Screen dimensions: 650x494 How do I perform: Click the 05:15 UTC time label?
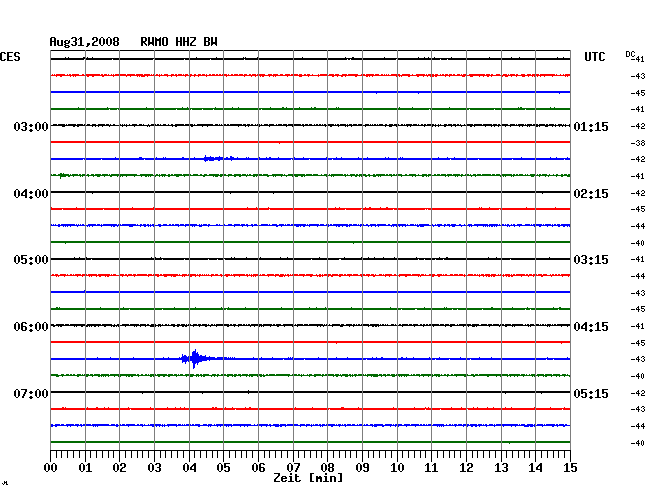(x=591, y=393)
